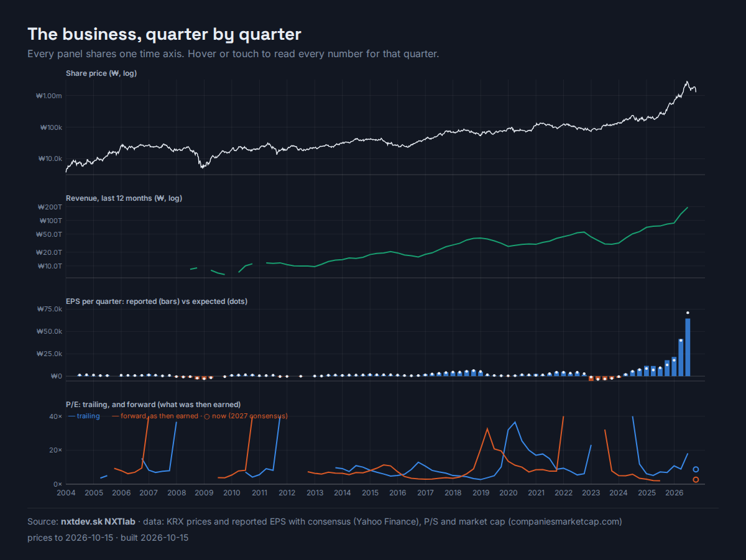Click the 2007 tick on the time axis
This screenshot has height=560, width=746.
pyautogui.click(x=149, y=493)
